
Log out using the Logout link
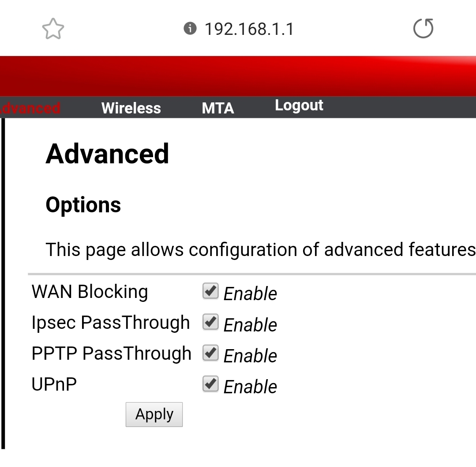(x=299, y=105)
